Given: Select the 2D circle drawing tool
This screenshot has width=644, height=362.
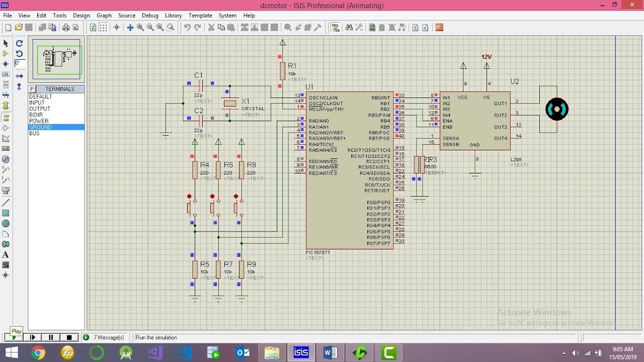Looking at the screenshot, I should point(6,223).
